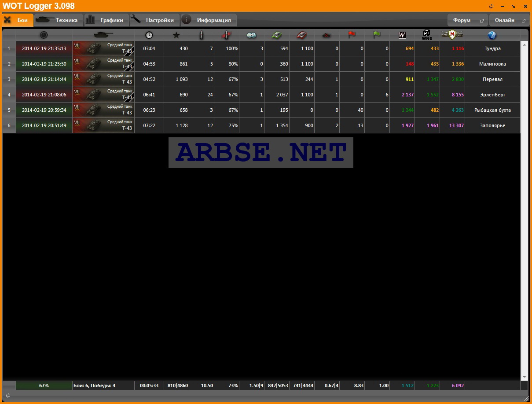Sort by the clock battle duration icon
The image size is (532, 404).
[x=149, y=35]
